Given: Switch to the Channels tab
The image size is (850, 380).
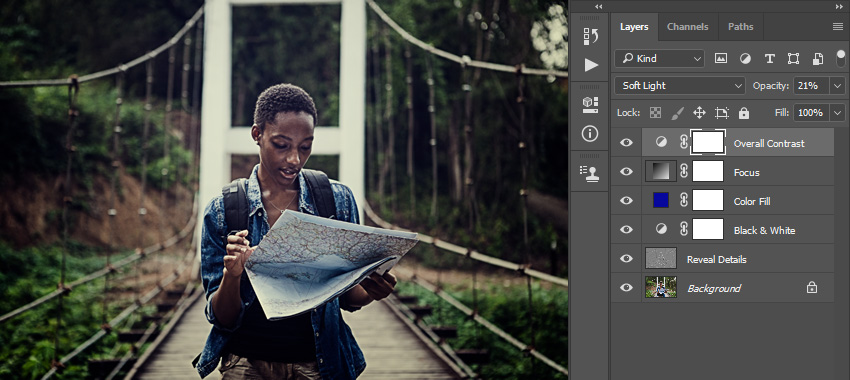Looking at the screenshot, I should [x=687, y=27].
